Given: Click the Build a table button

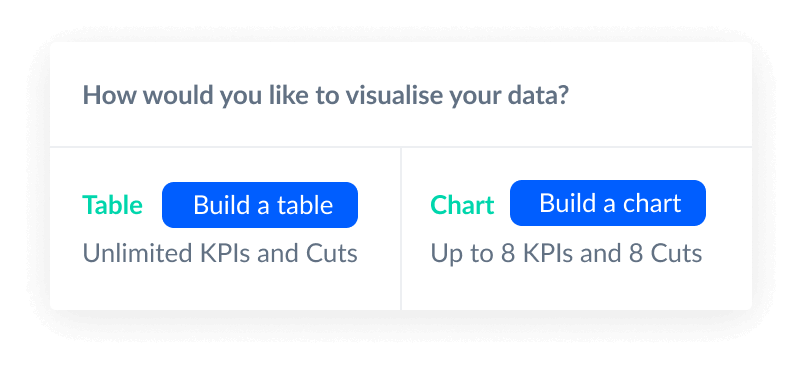Looking at the screenshot, I should click(x=260, y=205).
